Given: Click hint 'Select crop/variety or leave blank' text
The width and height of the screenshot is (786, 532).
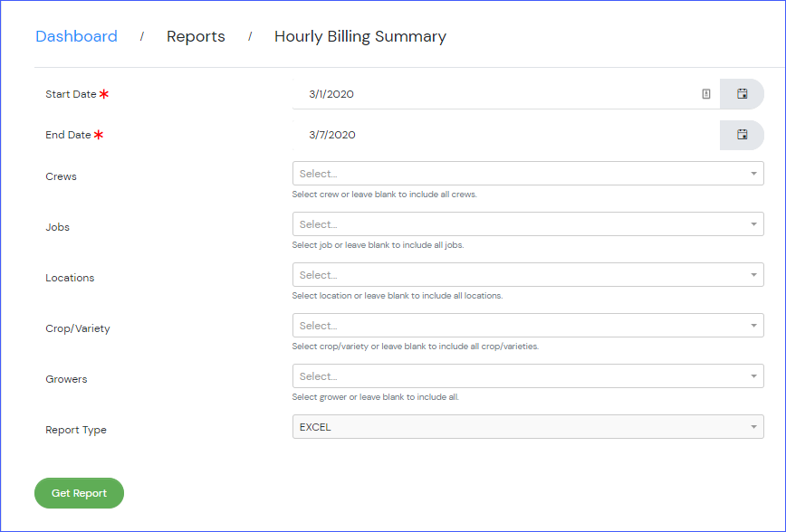Looking at the screenshot, I should (x=416, y=347).
